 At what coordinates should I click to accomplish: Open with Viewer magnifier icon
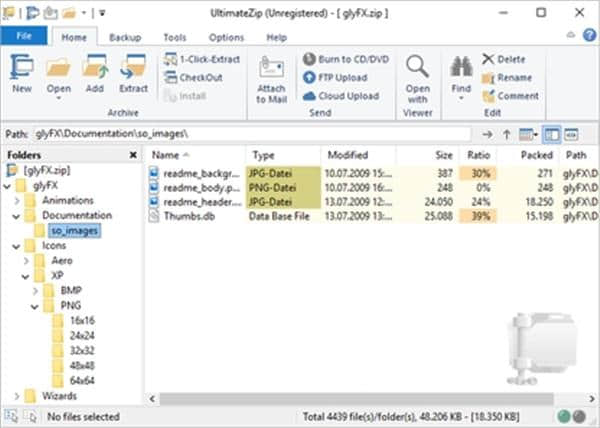coord(418,68)
